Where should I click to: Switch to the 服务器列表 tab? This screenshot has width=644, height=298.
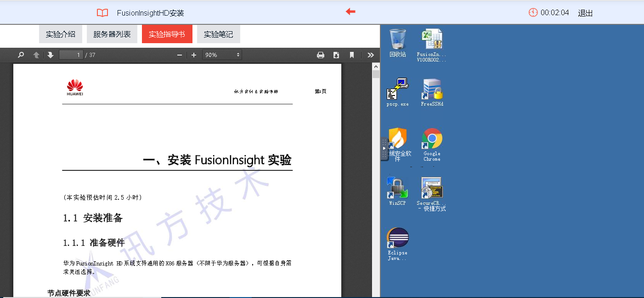click(112, 34)
